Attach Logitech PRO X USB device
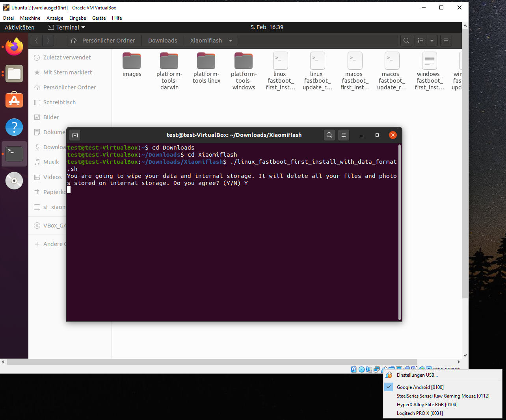The width and height of the screenshot is (506, 420). [443, 413]
